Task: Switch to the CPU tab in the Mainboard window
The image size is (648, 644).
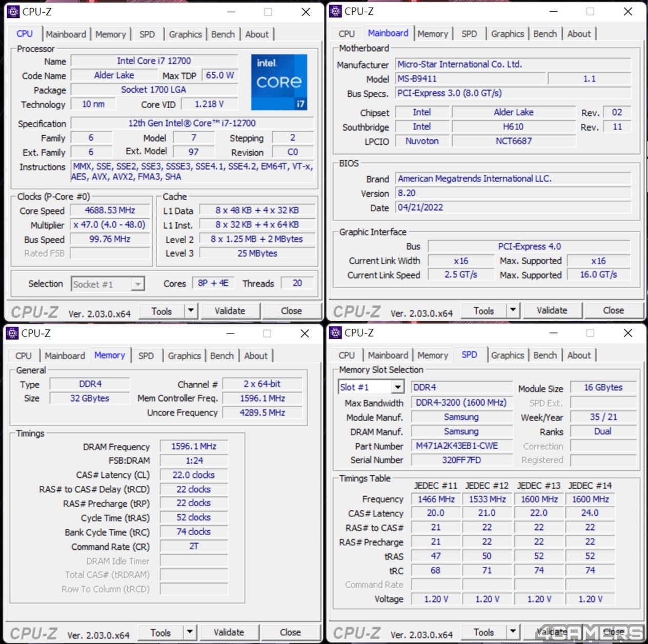Action: coord(347,34)
